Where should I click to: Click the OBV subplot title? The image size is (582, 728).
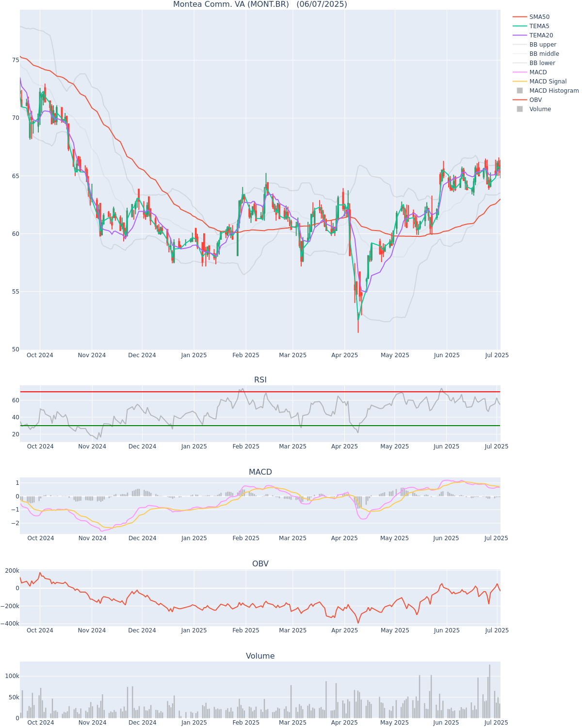[x=260, y=564]
